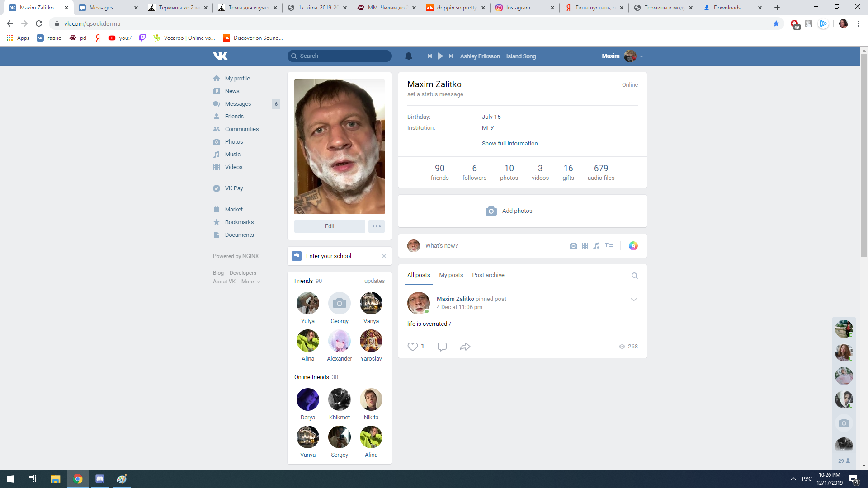Bookmark this page with the star icon
The height and width of the screenshot is (488, 868).
pyautogui.click(x=776, y=23)
